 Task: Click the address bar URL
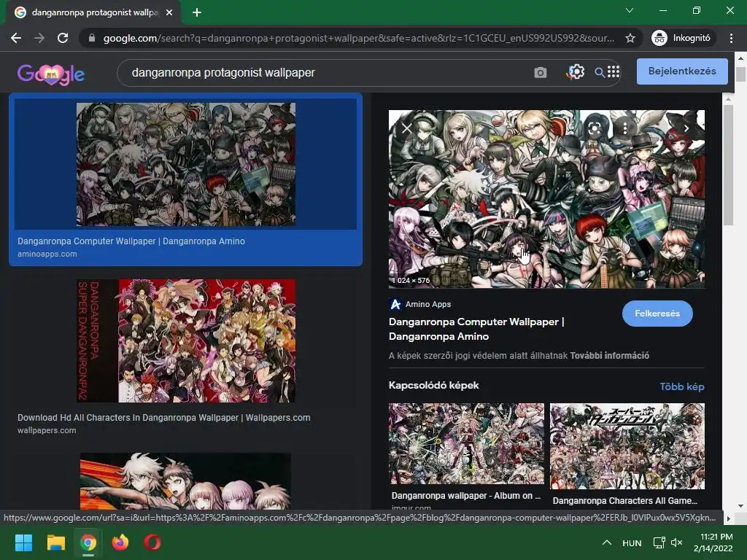358,38
